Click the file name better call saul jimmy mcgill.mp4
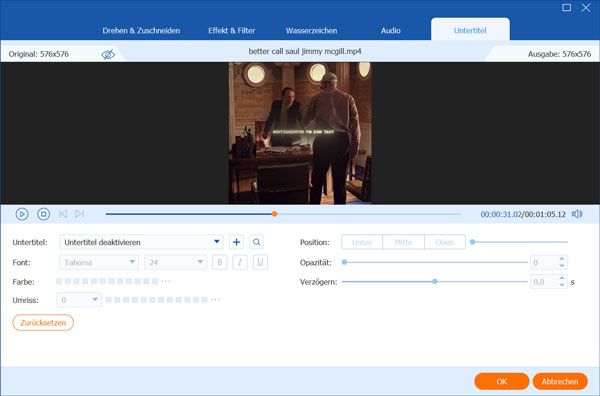Screen dimensions: 600x396 [305, 51]
